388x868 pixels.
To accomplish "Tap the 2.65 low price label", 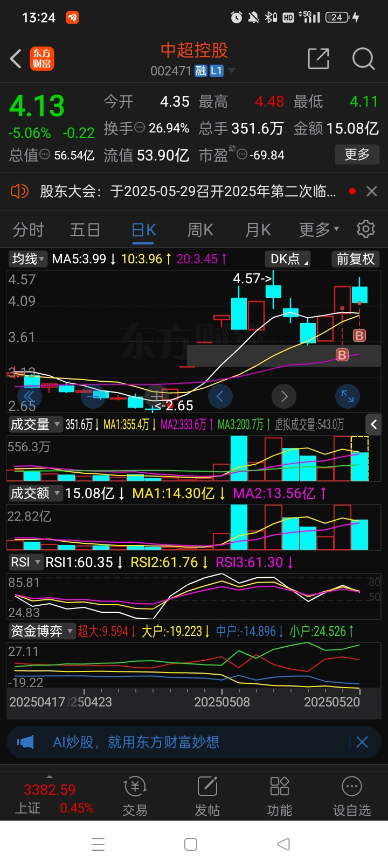I will point(174,405).
